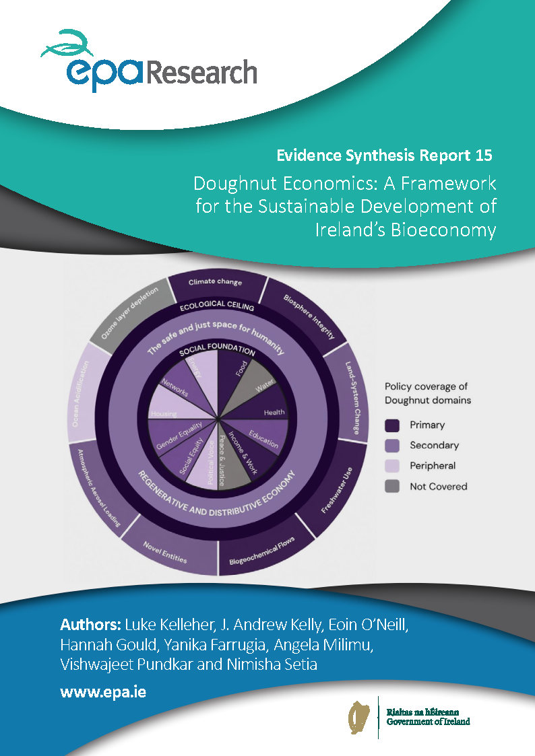Image resolution: width=535 pixels, height=756 pixels.
Task: Click the 'Secondary' legend label
Action: [434, 446]
